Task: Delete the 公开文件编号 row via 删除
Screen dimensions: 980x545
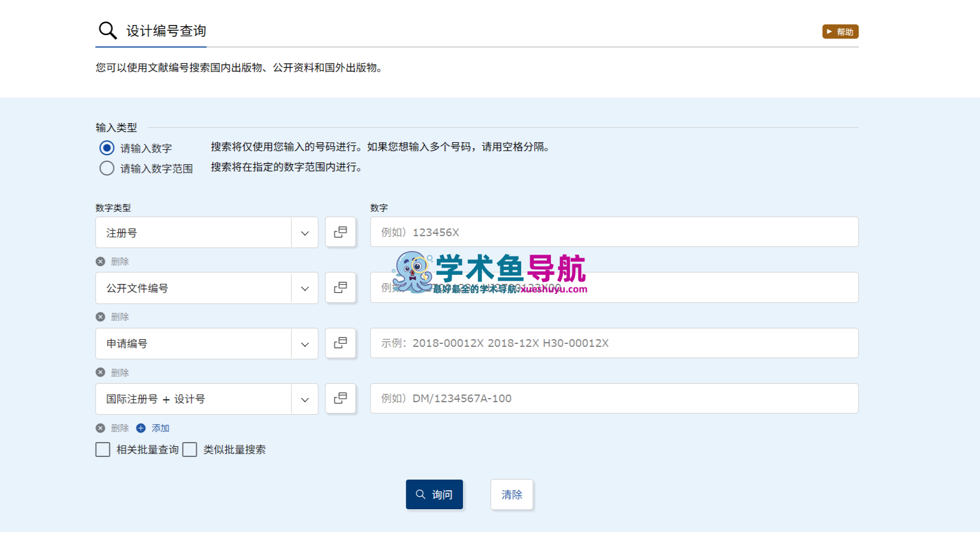Action: click(x=112, y=317)
